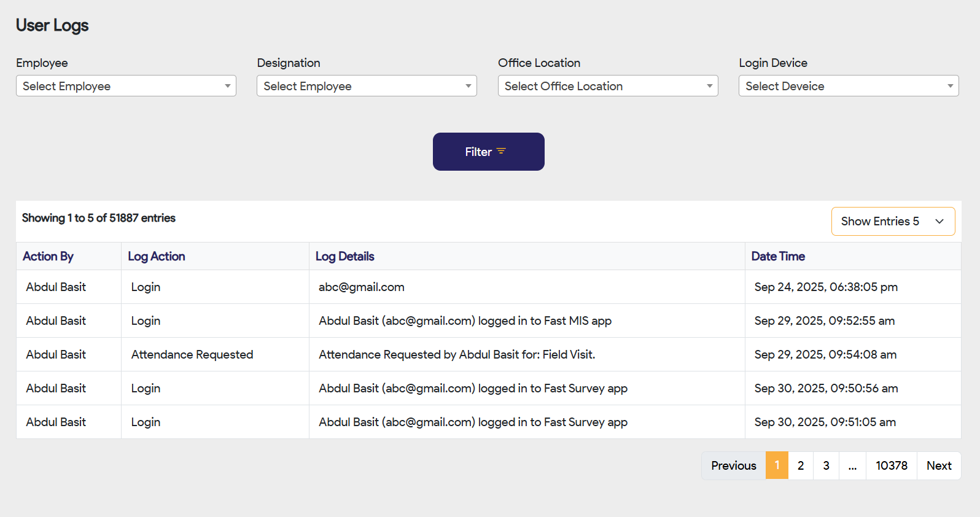980x517 pixels.
Task: Click the pagination ellipsis item
Action: pyautogui.click(x=852, y=465)
